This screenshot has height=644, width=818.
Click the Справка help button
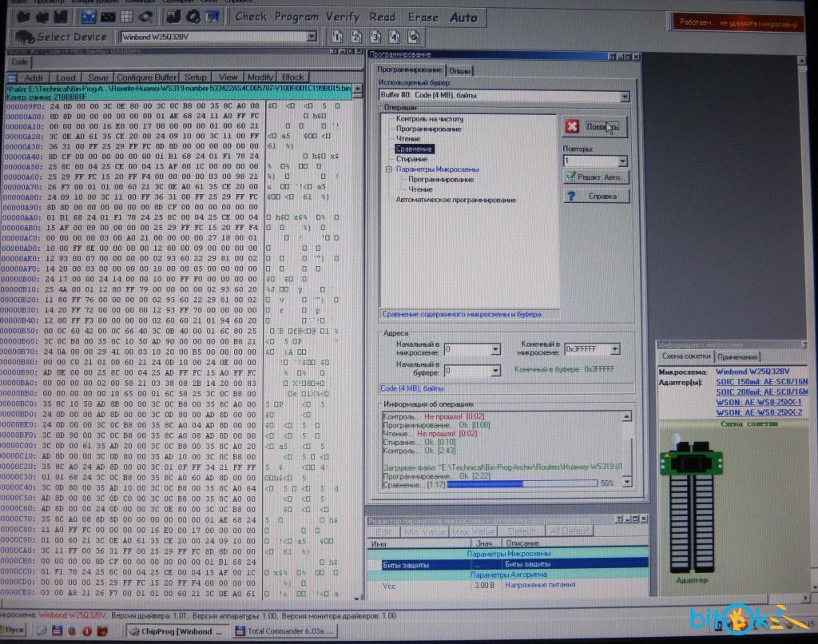point(596,197)
